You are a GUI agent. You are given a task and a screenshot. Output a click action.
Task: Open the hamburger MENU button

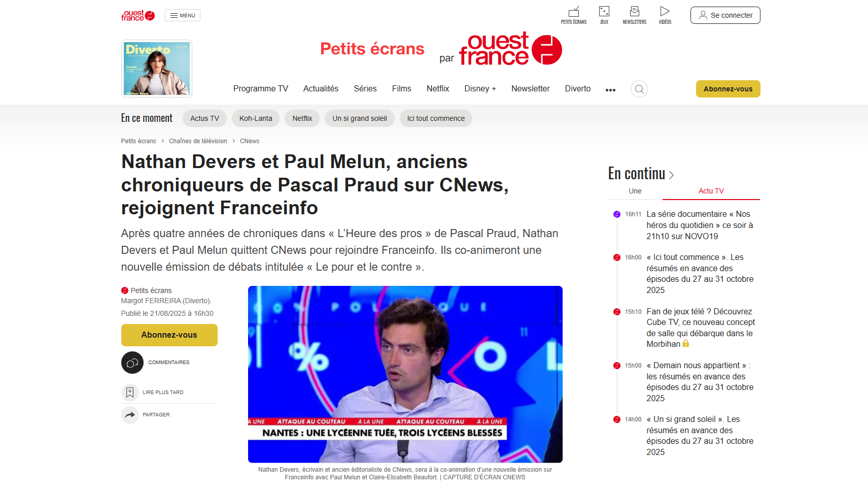[x=183, y=15]
